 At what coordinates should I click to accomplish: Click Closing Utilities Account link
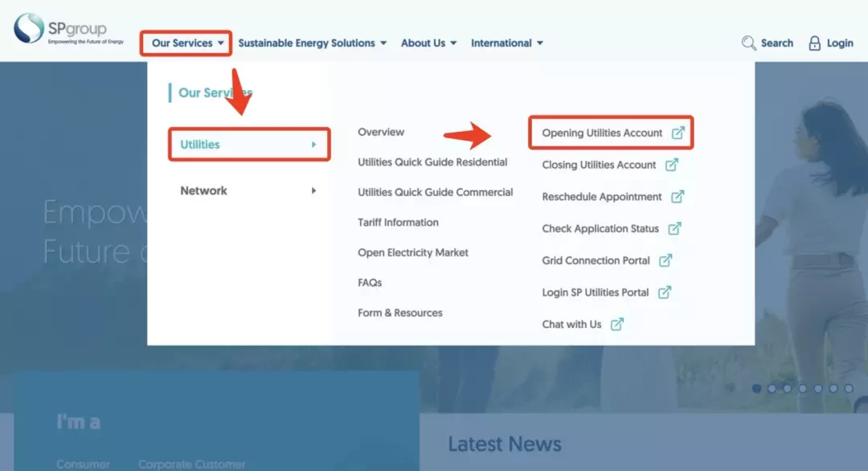pyautogui.click(x=599, y=165)
